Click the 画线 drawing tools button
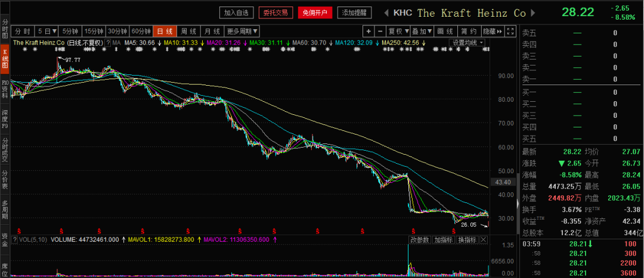 coord(445,31)
